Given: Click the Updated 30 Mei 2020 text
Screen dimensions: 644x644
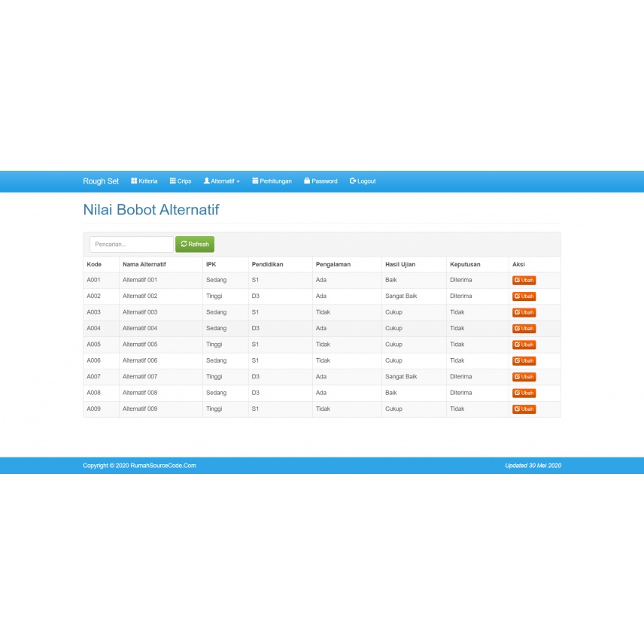Looking at the screenshot, I should tap(533, 466).
